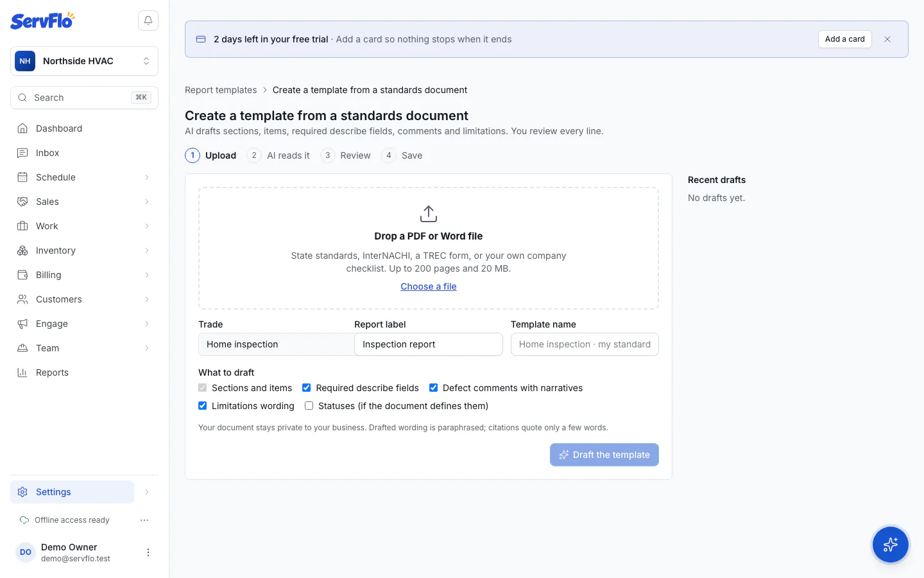The height and width of the screenshot is (578, 924).
Task: Click the Report label input field
Action: [429, 344]
